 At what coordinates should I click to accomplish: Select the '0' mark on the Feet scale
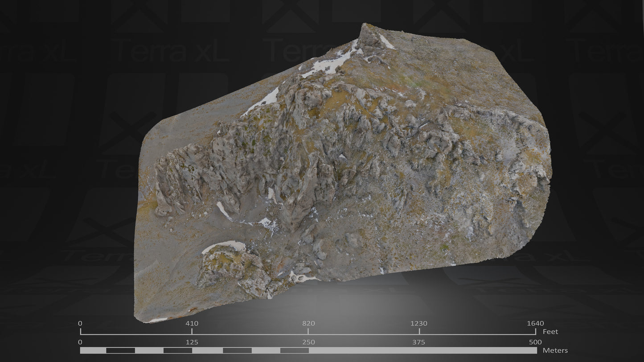tap(80, 324)
